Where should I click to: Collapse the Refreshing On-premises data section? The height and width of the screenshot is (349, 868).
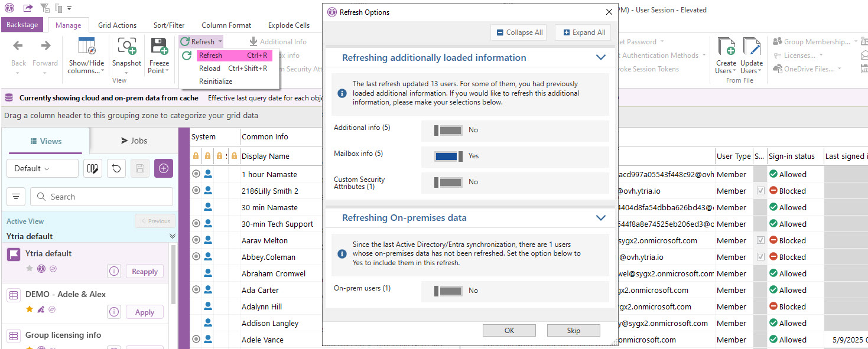(601, 217)
